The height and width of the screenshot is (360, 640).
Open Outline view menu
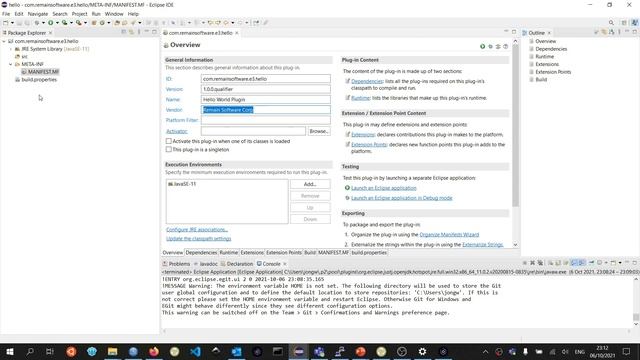pyautogui.click(x=619, y=32)
